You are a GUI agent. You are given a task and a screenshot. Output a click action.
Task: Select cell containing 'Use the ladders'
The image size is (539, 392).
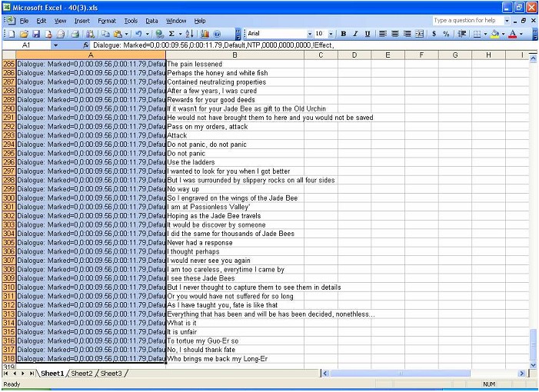point(235,162)
